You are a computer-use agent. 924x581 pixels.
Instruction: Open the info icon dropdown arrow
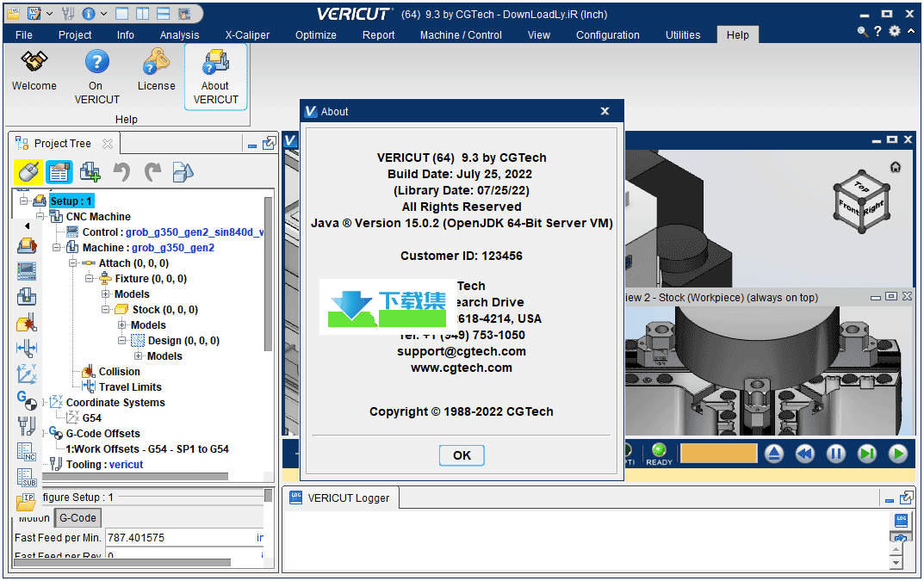pos(103,13)
